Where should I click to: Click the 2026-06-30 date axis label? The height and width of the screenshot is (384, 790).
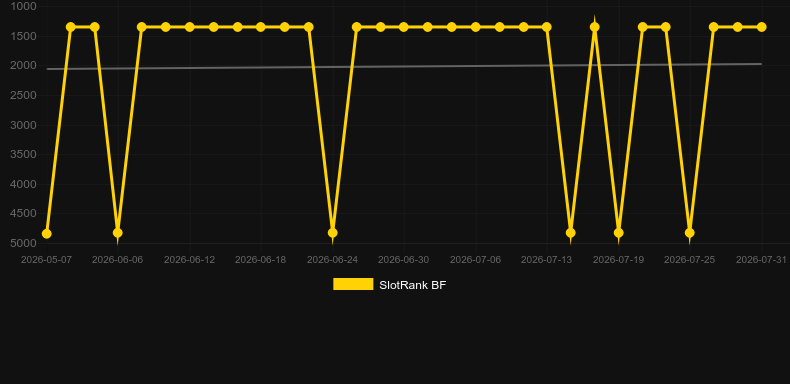pos(404,260)
